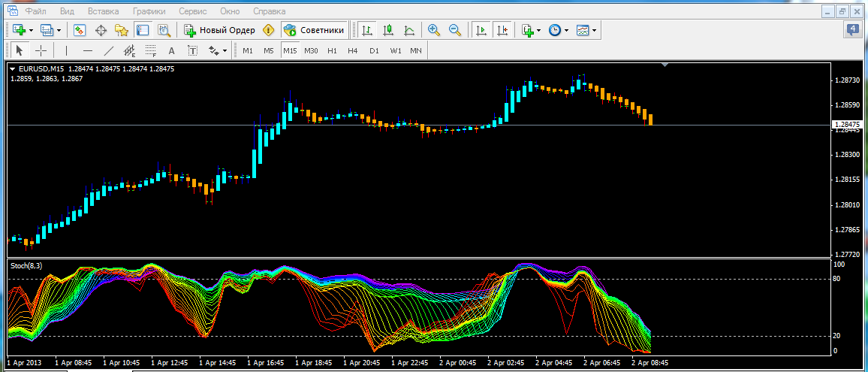This screenshot has width=868, height=372.
Task: Toggle the Советники auto-trading button
Action: click(315, 30)
